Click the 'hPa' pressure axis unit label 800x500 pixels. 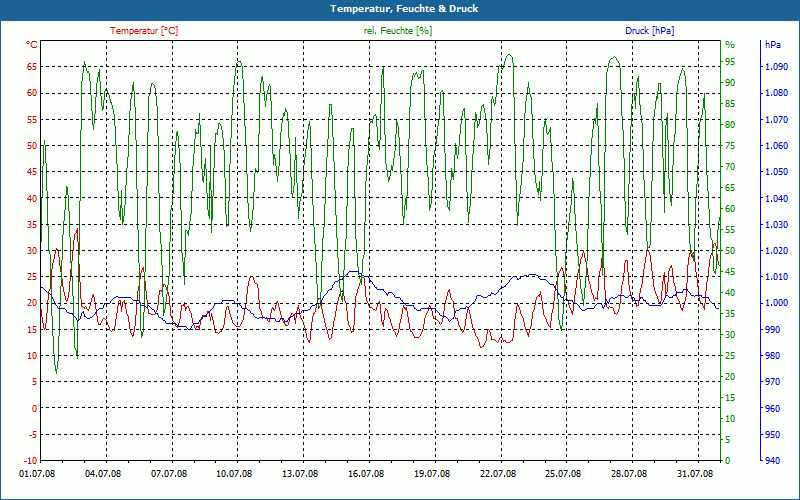point(772,45)
